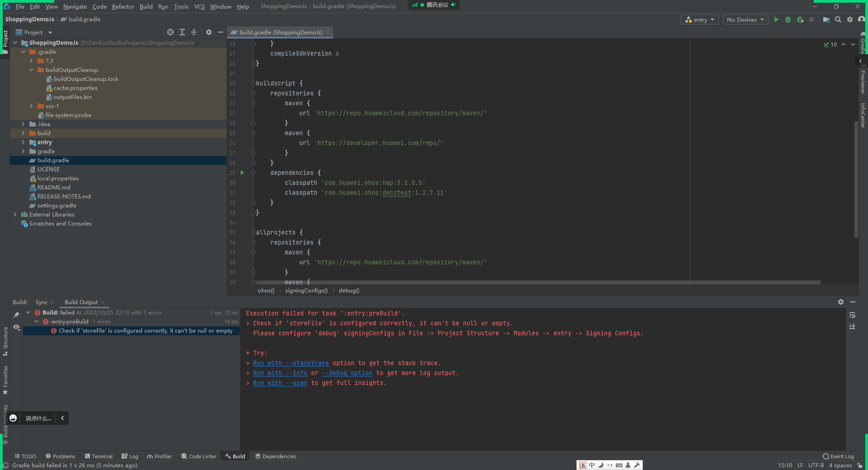Open the Project Structure toolbar icon
Viewport: 868px width, 470px height.
point(826,19)
